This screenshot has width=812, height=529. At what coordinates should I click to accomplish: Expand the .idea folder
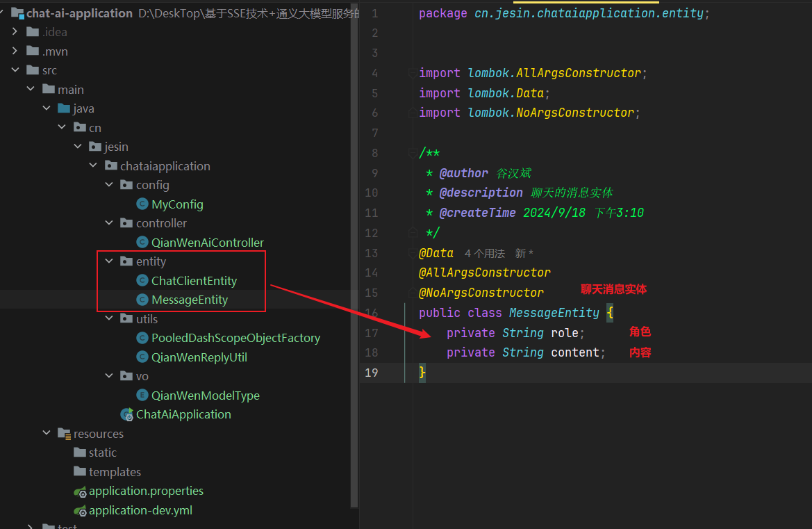15,31
